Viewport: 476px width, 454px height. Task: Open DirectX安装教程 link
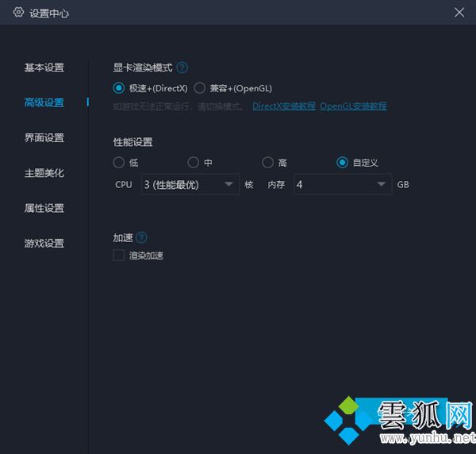[284, 106]
